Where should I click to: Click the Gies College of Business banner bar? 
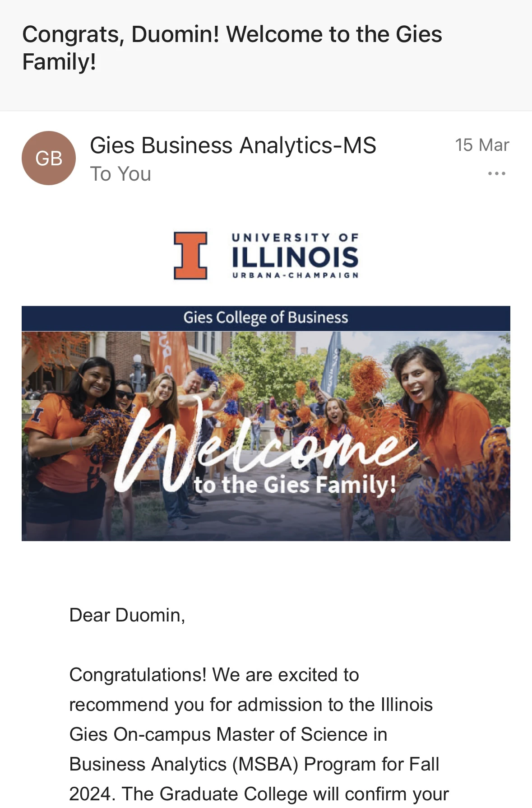coord(266,318)
